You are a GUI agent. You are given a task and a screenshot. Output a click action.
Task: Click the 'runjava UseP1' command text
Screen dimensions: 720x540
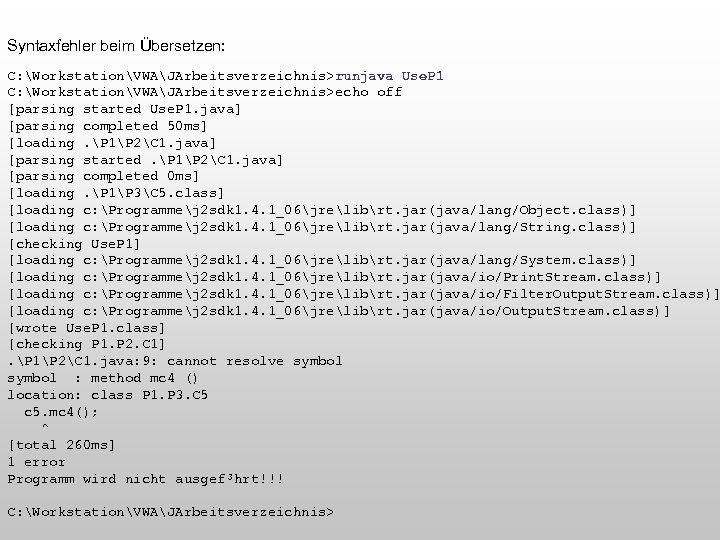pos(390,76)
